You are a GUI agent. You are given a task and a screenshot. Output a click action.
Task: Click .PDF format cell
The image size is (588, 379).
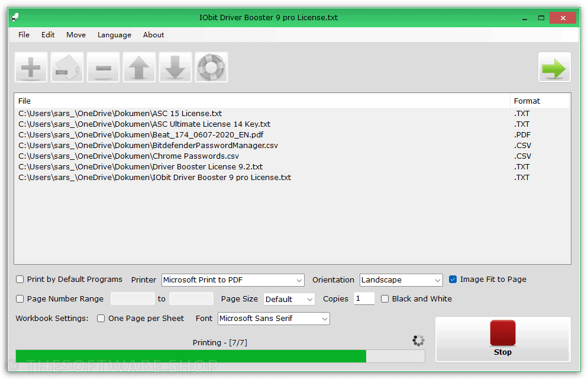click(522, 134)
